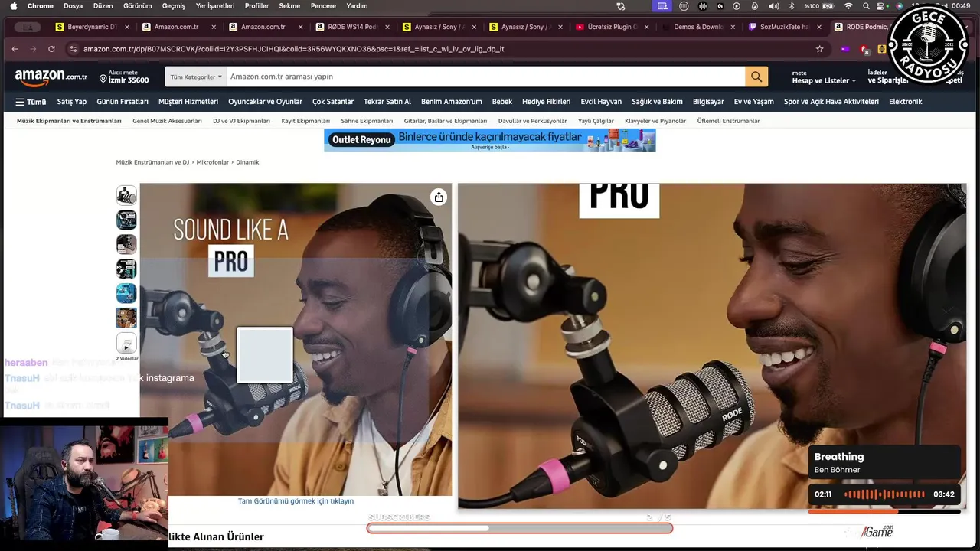The height and width of the screenshot is (551, 980).
Task: Click the delivery location pin İzmir 35600
Action: [x=124, y=77]
